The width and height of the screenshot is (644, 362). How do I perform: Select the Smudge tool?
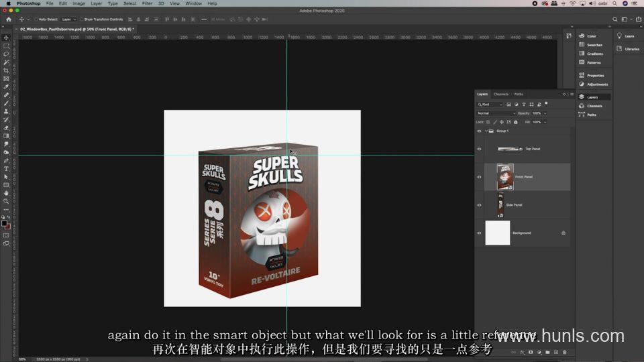tap(6, 144)
